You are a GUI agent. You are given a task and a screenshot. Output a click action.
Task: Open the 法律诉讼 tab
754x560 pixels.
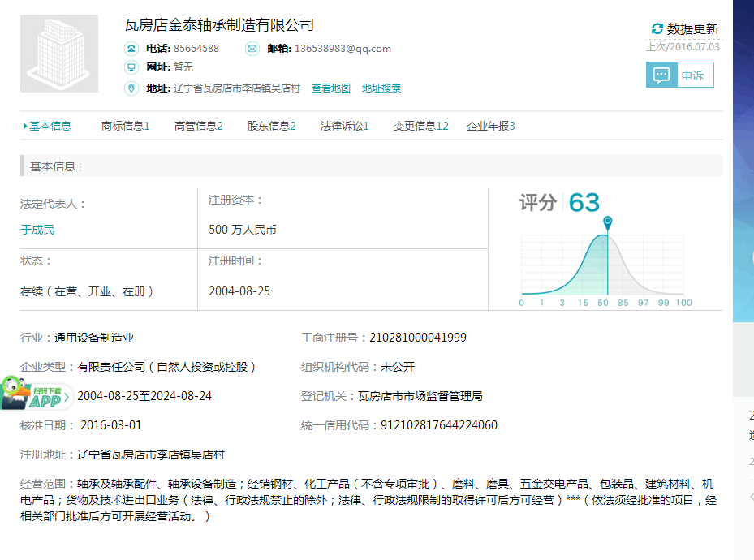pos(344,126)
